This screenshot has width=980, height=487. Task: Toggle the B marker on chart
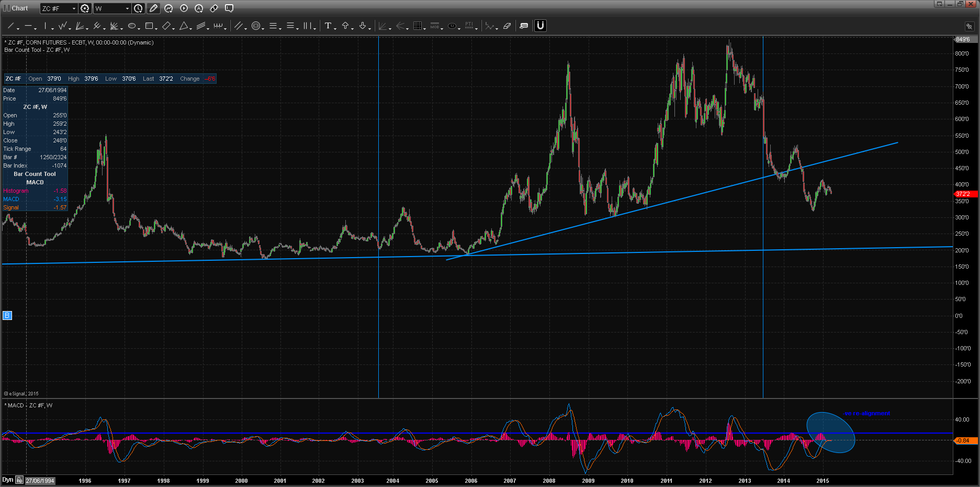[7, 315]
